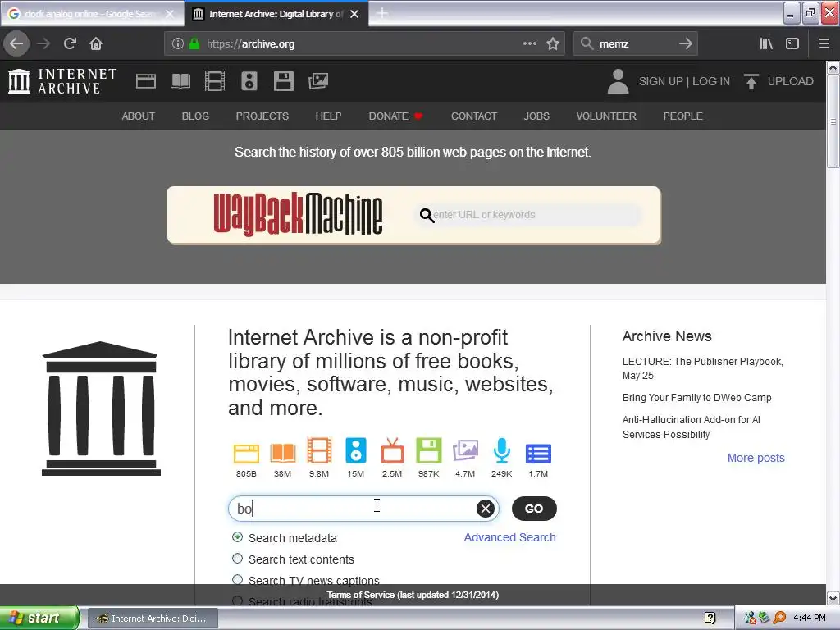Open the HELP menu item
Image resolution: width=840 pixels, height=630 pixels.
(328, 116)
